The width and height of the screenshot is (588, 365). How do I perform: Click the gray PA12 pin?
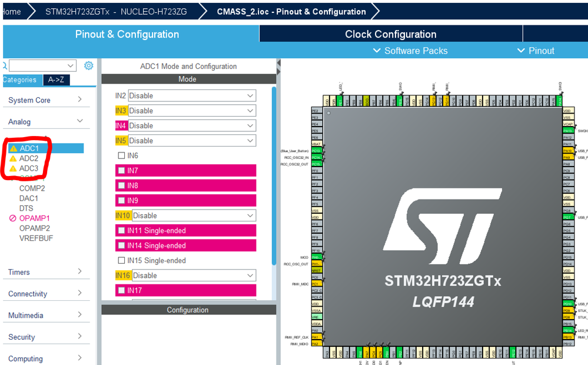568,138
